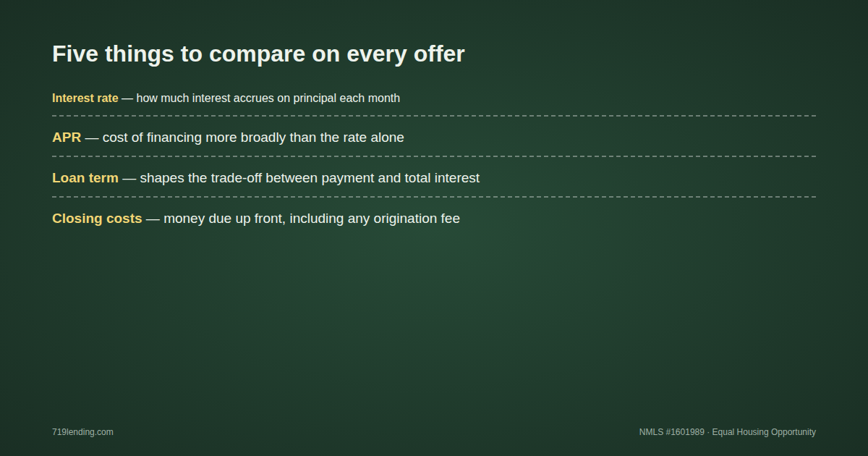Viewport: 868px width, 456px height.
Task: Select the yellow Loan term heading
Action: [x=85, y=178]
